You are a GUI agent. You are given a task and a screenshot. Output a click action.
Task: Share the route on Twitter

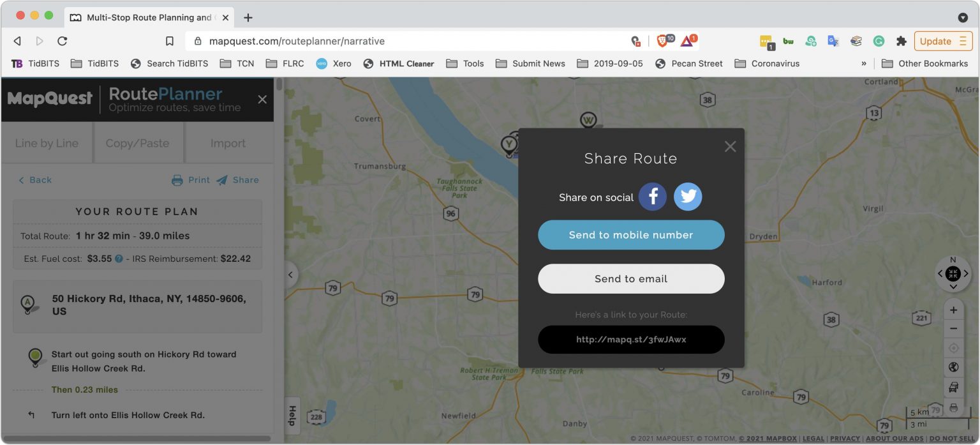(688, 197)
